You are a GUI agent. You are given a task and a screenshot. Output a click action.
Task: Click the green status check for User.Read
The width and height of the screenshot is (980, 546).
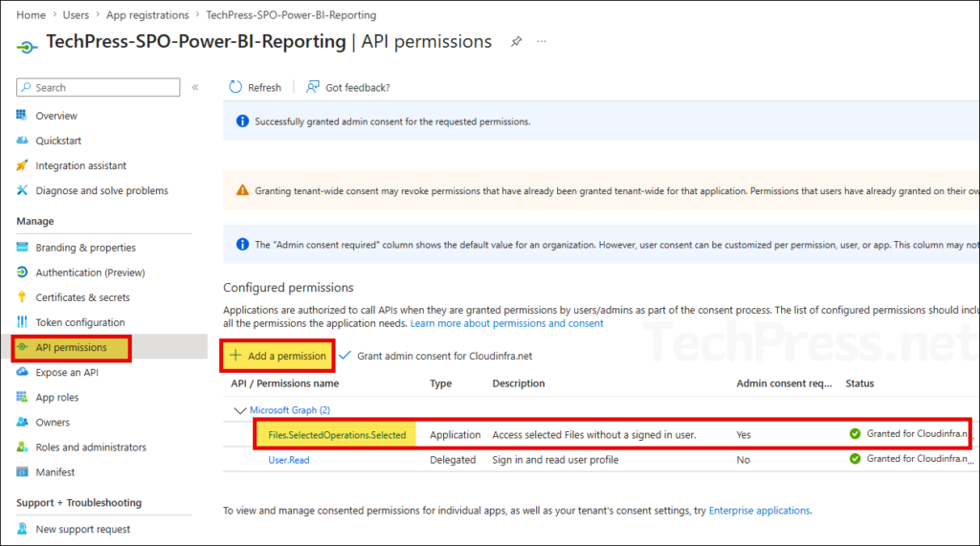pyautogui.click(x=855, y=459)
